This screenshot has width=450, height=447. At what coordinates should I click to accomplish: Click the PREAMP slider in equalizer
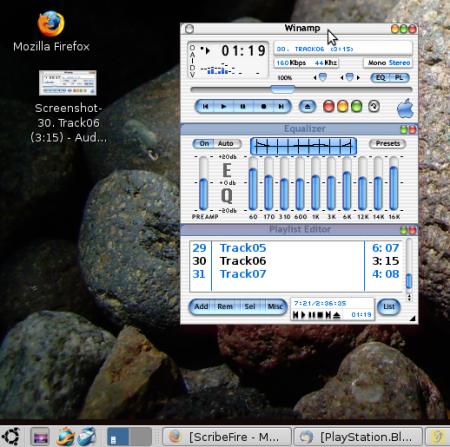(x=203, y=183)
